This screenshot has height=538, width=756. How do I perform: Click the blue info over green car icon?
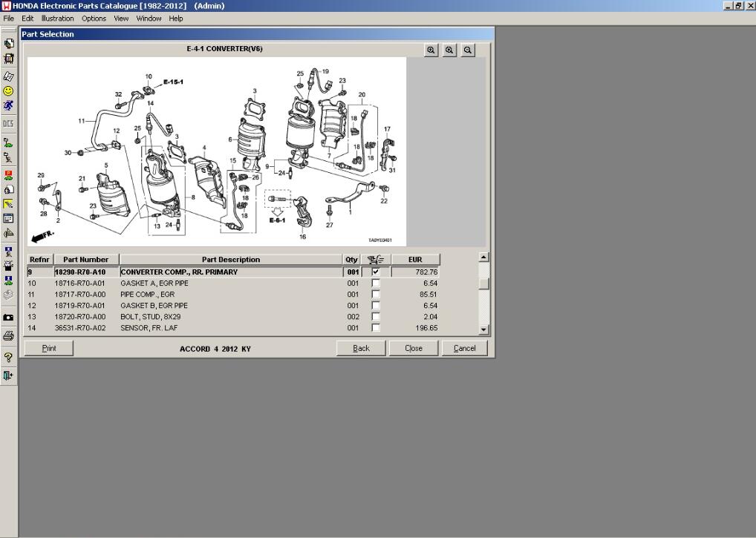coord(8,281)
